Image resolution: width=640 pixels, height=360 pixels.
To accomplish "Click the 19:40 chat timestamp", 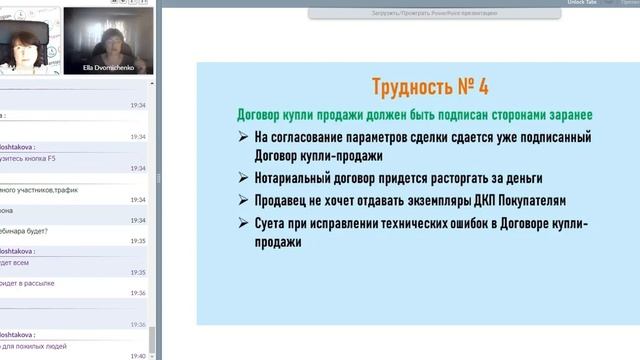I will (x=138, y=356).
